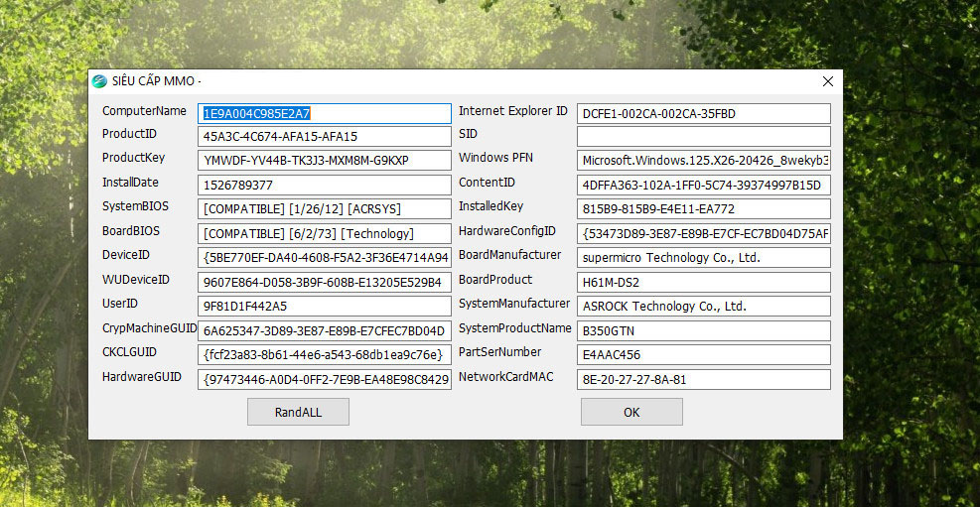Edit the BoardProduct field H61M-DS2
The image size is (980, 507).
tap(704, 282)
